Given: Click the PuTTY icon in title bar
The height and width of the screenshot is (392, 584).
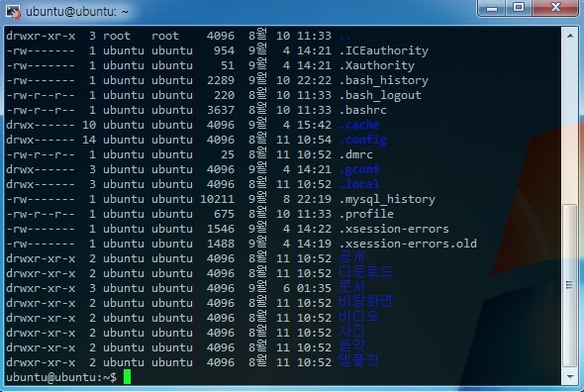Looking at the screenshot, I should (x=13, y=11).
